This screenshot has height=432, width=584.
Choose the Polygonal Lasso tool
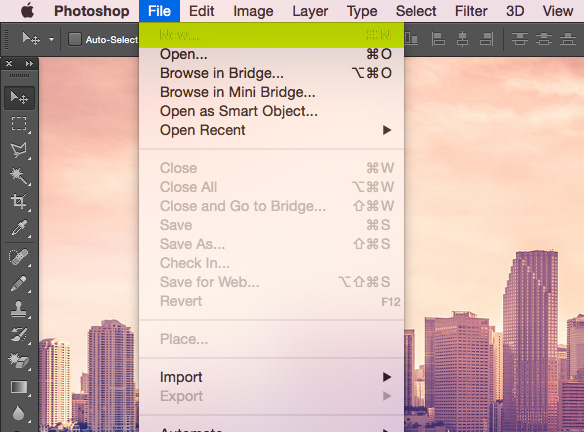19,150
